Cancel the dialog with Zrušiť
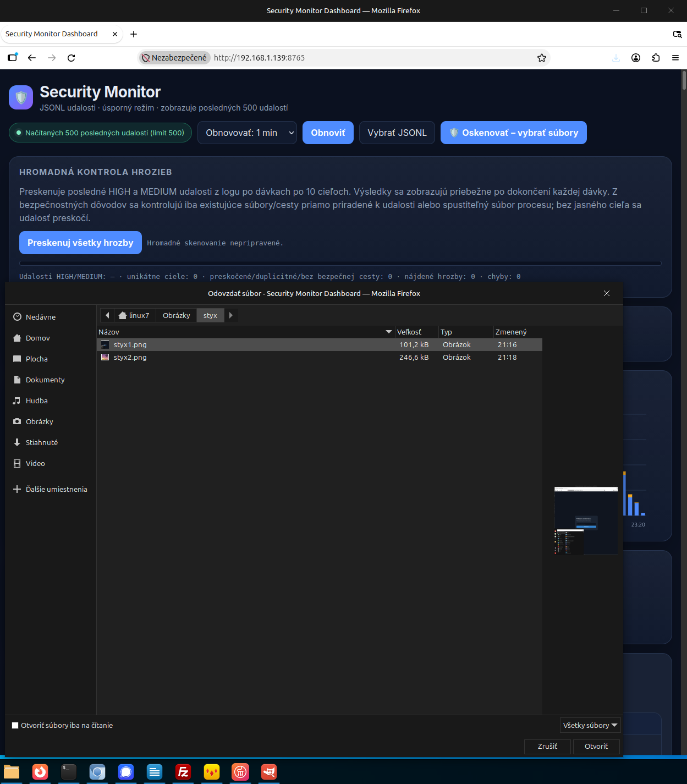The height and width of the screenshot is (784, 687). pos(547,746)
